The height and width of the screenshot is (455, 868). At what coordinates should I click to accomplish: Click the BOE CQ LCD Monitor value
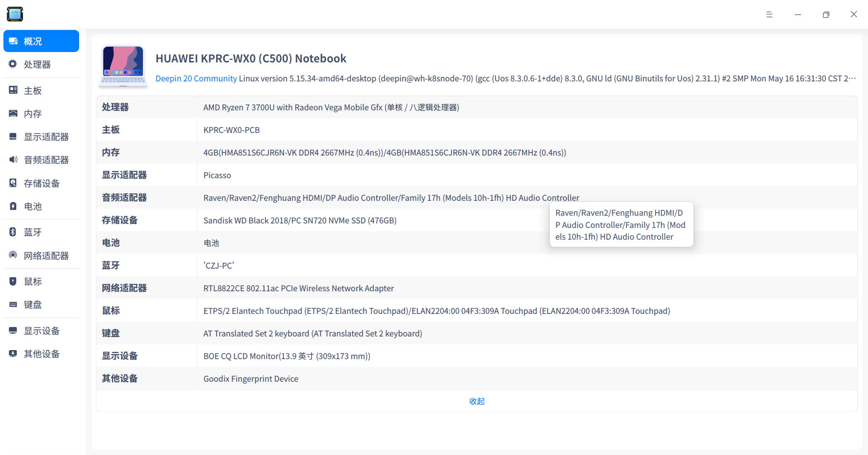[287, 356]
